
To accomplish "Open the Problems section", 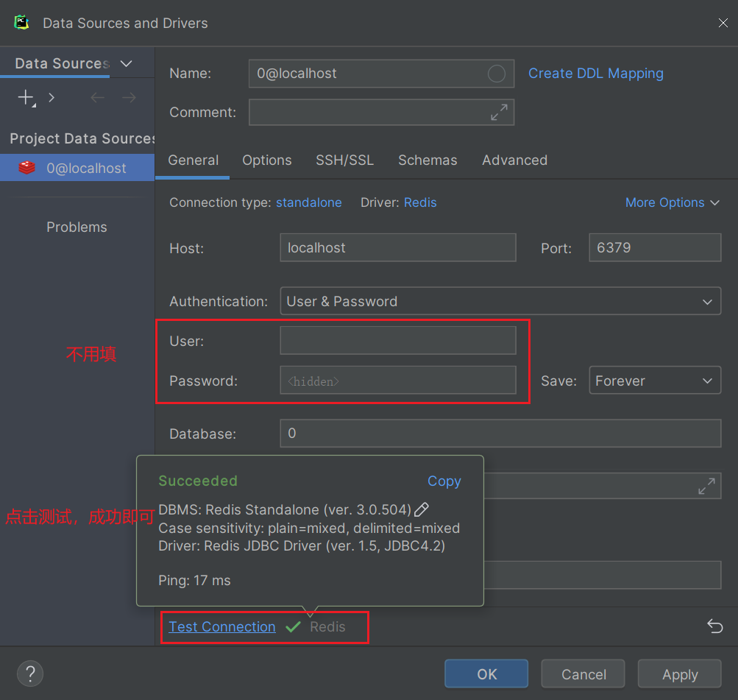I will tap(77, 227).
